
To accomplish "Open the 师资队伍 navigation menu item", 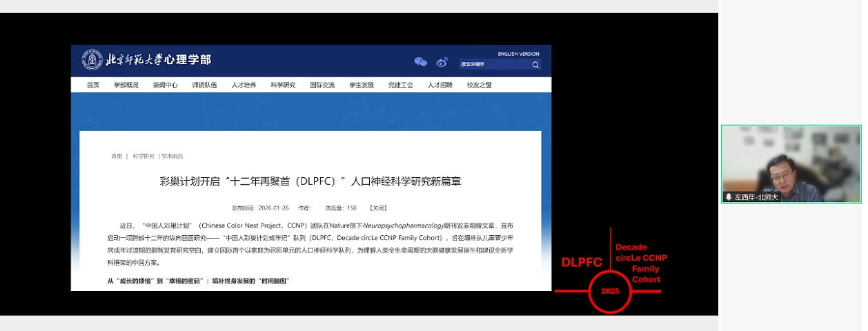I will [x=204, y=86].
